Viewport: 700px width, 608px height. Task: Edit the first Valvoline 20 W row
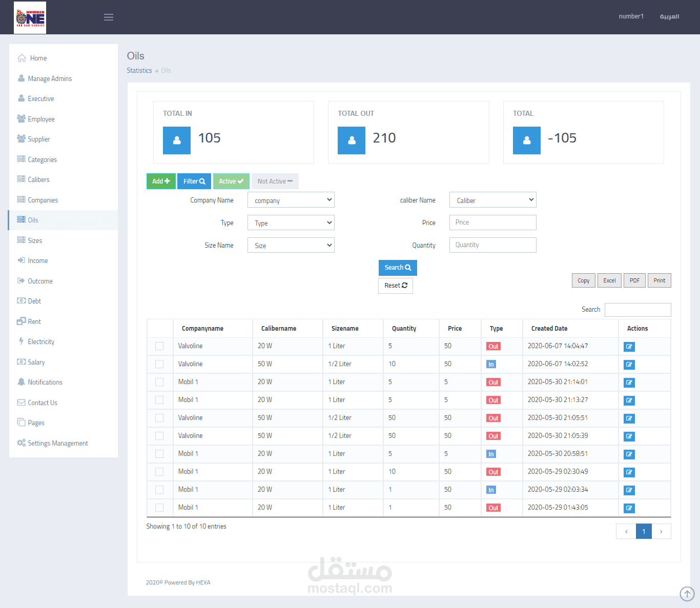629,347
